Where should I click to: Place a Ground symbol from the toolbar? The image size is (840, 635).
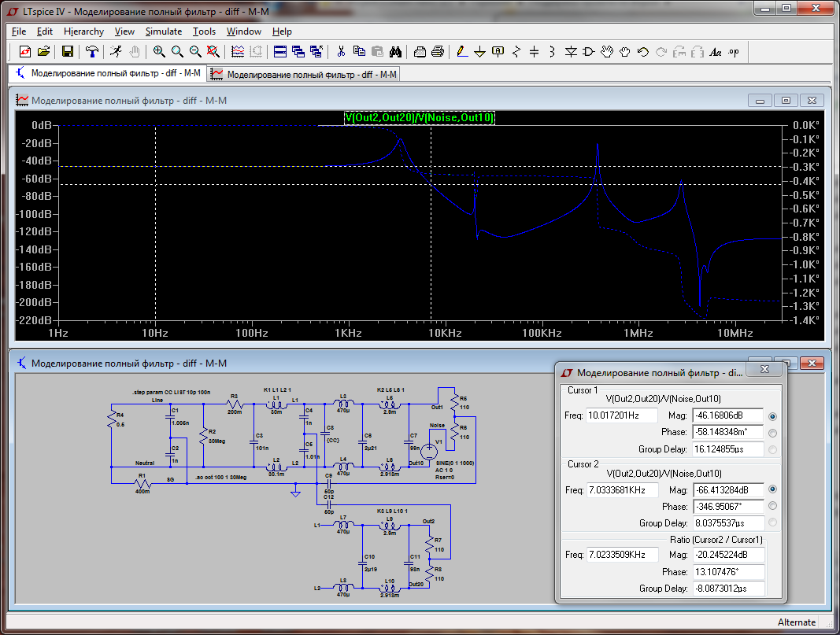pos(479,52)
